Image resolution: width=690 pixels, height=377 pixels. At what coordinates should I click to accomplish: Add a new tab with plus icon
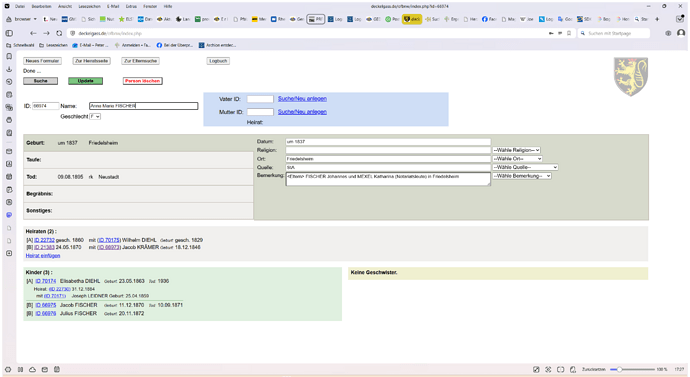(657, 19)
